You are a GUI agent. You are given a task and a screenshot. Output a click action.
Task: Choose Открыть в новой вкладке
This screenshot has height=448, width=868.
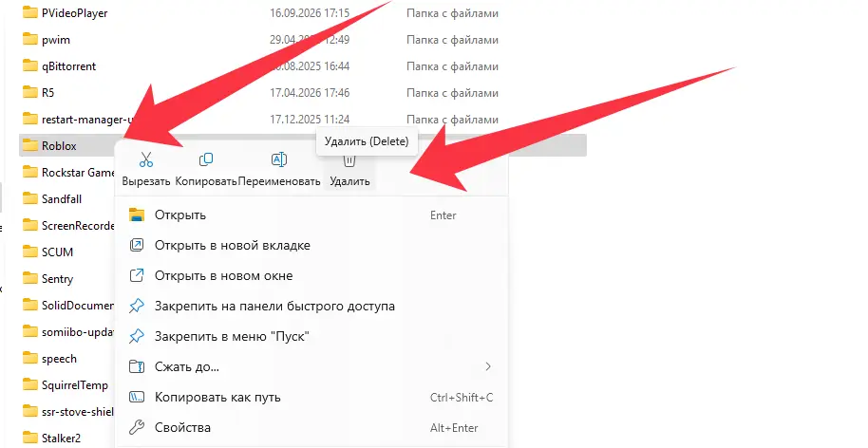click(311, 246)
